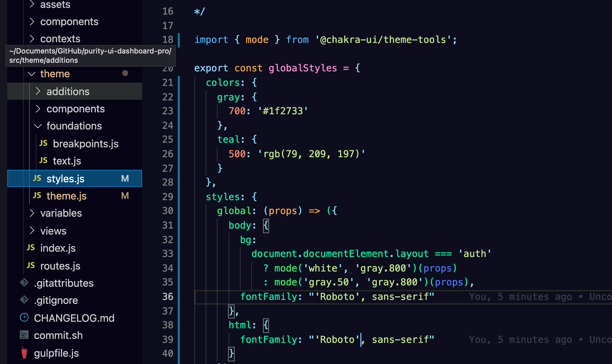Click the JS icon beside styles.js
This screenshot has width=612, height=364.
pyautogui.click(x=37, y=178)
